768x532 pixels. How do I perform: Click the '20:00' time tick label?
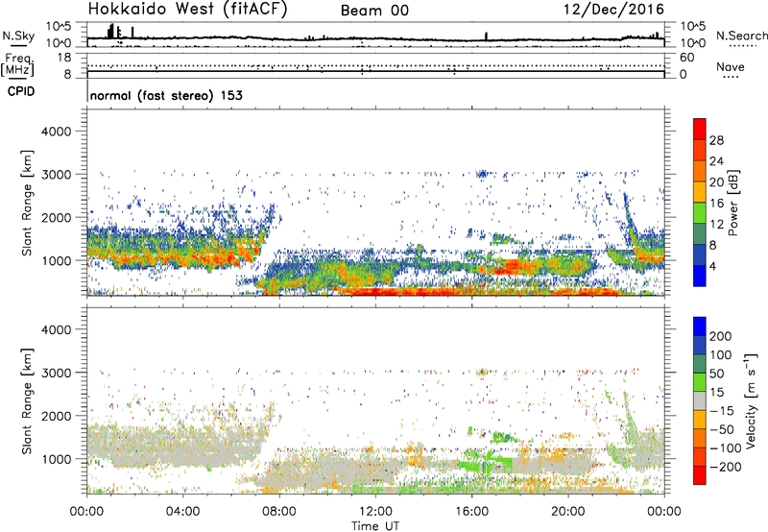(x=568, y=512)
